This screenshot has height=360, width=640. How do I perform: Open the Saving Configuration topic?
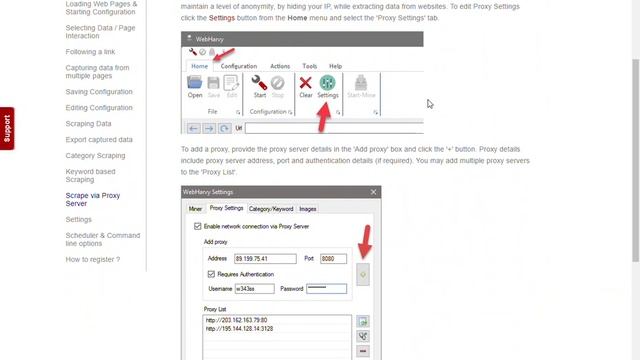(99, 92)
